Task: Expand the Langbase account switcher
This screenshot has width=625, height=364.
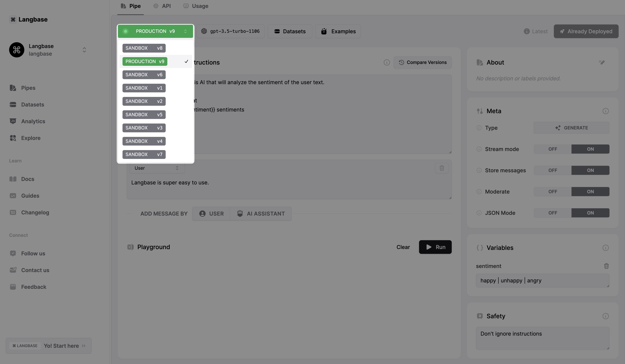Action: (84, 50)
